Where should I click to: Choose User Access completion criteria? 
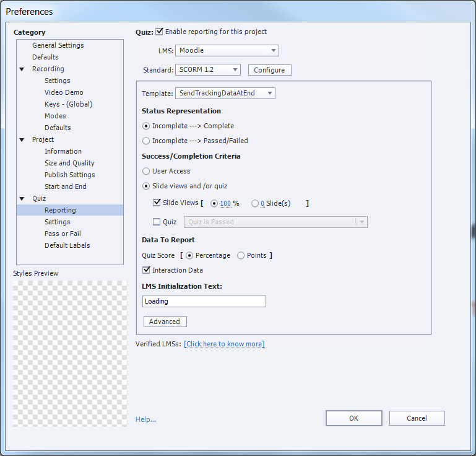[x=146, y=171]
